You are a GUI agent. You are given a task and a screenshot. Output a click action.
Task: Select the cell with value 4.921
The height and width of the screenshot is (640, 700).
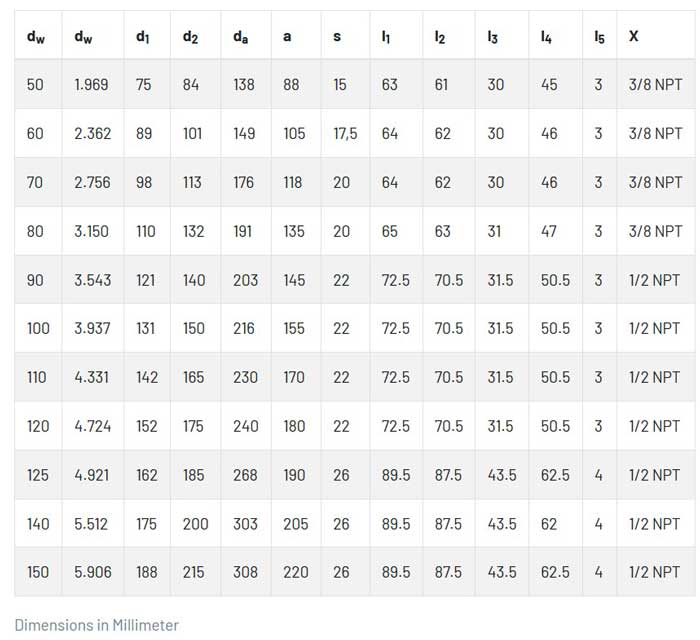point(93,475)
